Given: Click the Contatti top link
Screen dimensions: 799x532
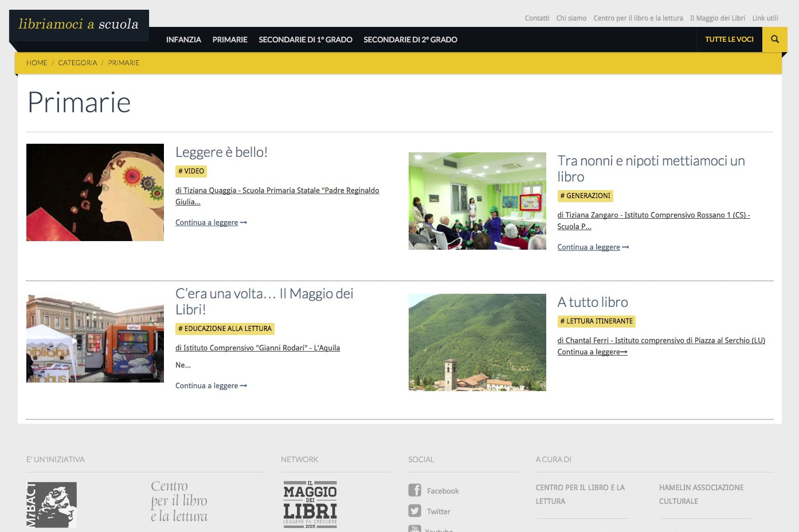Looking at the screenshot, I should [x=537, y=18].
